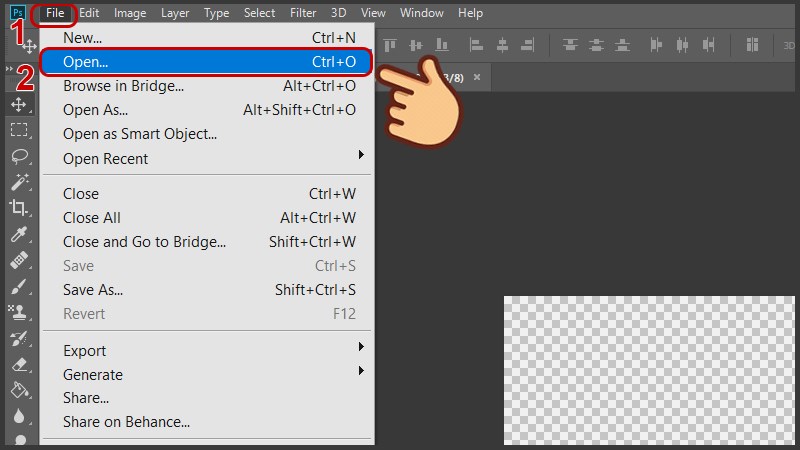800x450 pixels.
Task: Click the Align left edges icon
Action: coord(476,45)
